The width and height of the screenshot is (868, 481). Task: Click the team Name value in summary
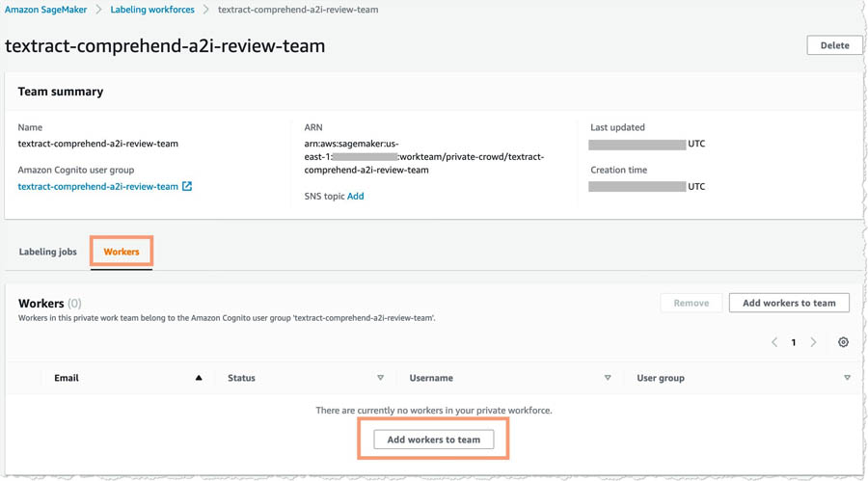(x=98, y=144)
